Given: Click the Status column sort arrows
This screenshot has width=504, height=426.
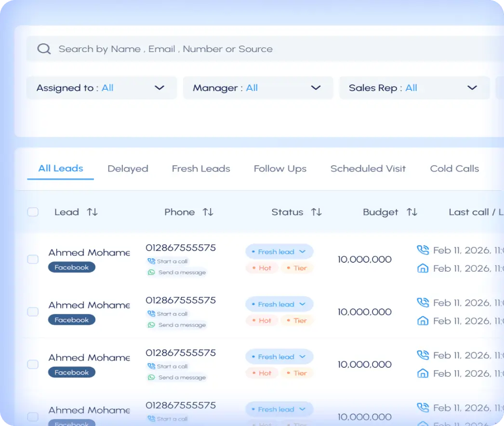Looking at the screenshot, I should pyautogui.click(x=316, y=212).
